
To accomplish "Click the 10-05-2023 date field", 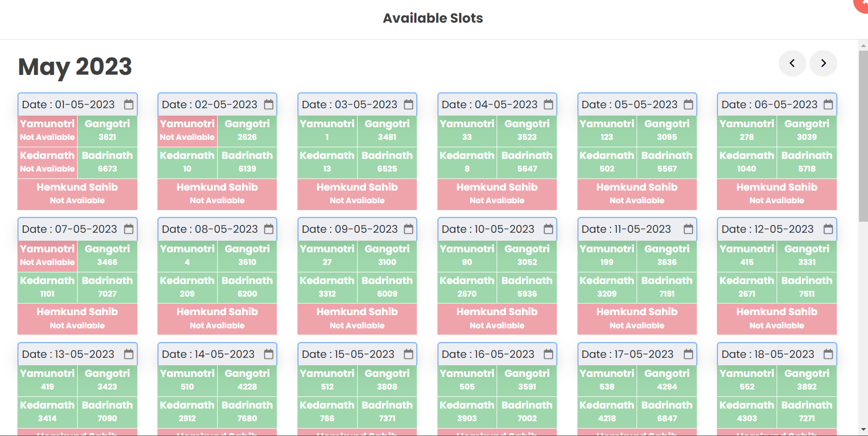I will click(488, 229).
